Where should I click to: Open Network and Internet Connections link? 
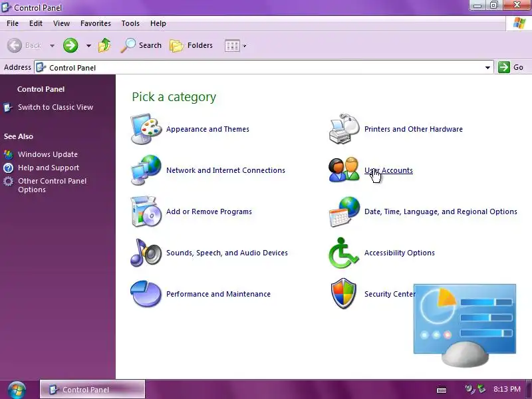point(225,170)
